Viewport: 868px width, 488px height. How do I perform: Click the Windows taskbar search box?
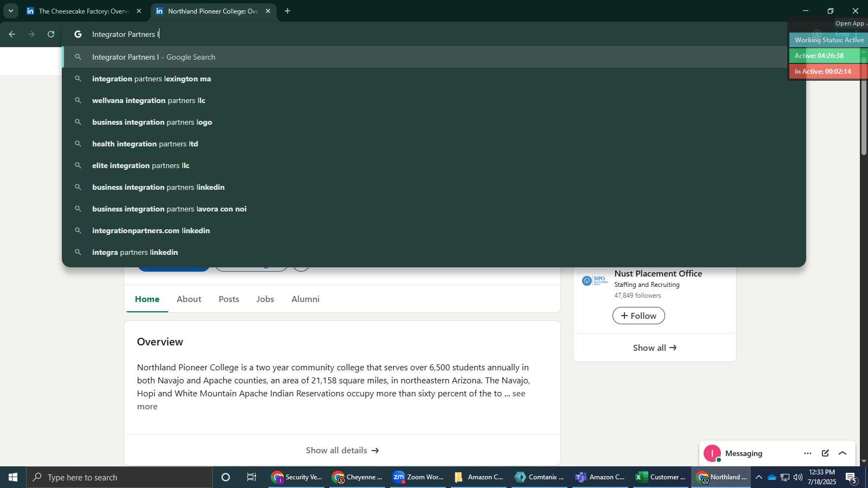tap(119, 477)
